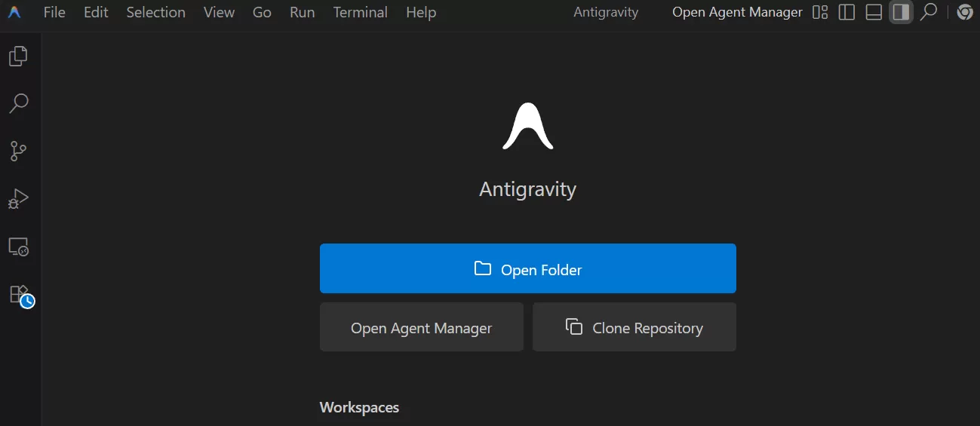The image size is (980, 426).
Task: Open the File menu
Action: coord(54,13)
